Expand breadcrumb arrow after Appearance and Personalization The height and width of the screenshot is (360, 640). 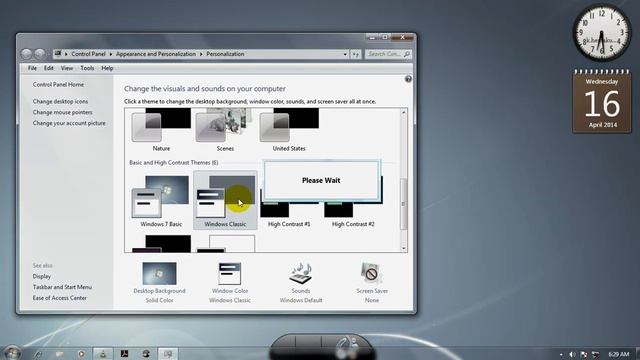click(x=201, y=54)
